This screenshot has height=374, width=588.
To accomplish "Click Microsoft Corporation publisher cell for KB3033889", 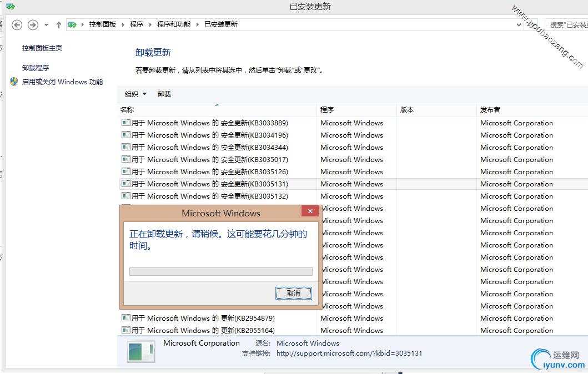I will [516, 123].
